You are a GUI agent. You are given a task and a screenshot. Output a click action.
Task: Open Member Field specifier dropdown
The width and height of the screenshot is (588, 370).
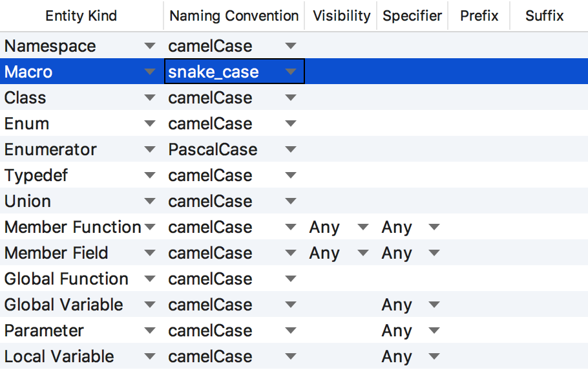(x=434, y=253)
